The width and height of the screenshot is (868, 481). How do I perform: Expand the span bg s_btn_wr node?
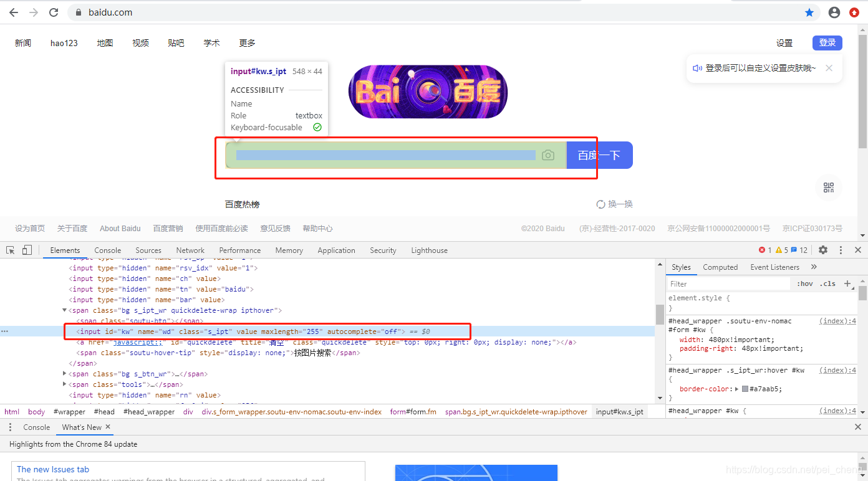tap(65, 374)
